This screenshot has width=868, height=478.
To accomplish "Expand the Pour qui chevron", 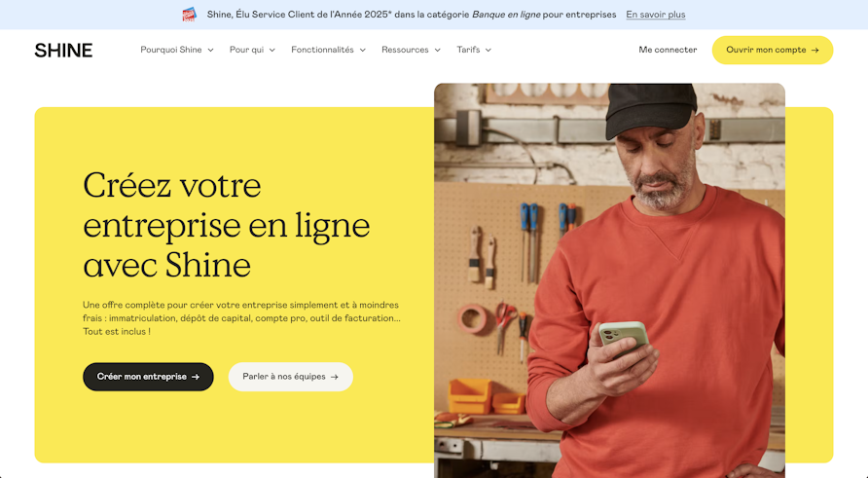I will (x=272, y=51).
